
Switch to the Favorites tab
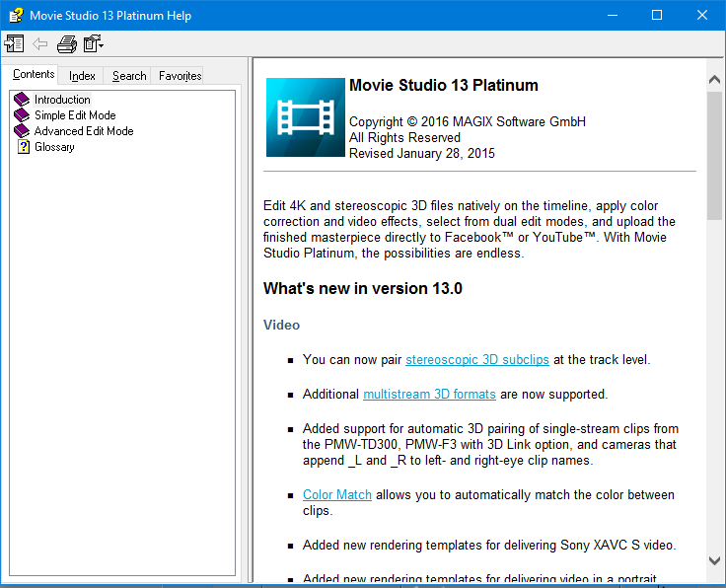(x=181, y=76)
